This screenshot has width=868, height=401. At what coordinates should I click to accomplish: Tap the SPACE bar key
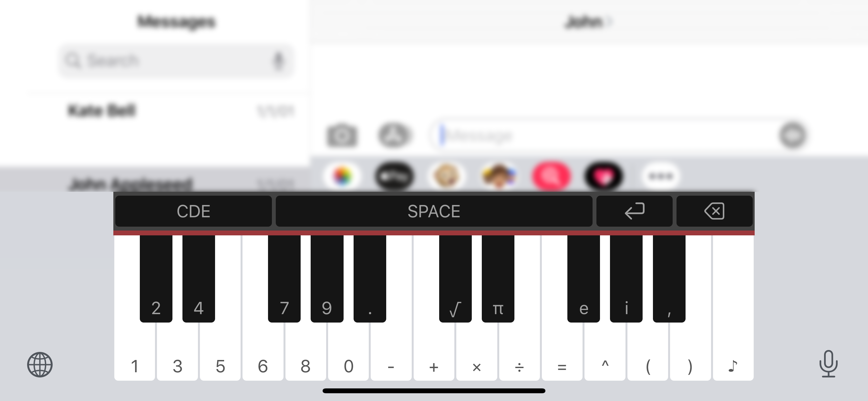434,211
